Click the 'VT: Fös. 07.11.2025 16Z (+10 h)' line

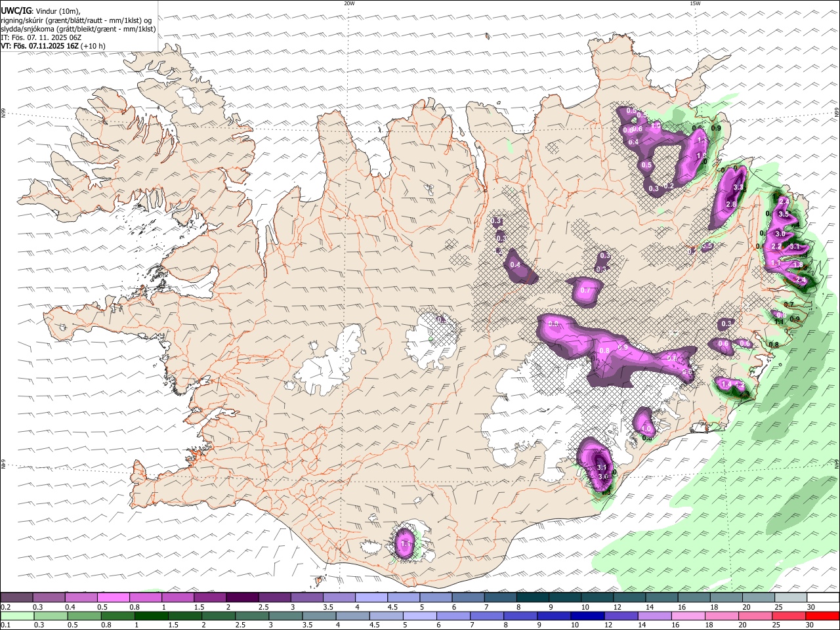coord(53,46)
